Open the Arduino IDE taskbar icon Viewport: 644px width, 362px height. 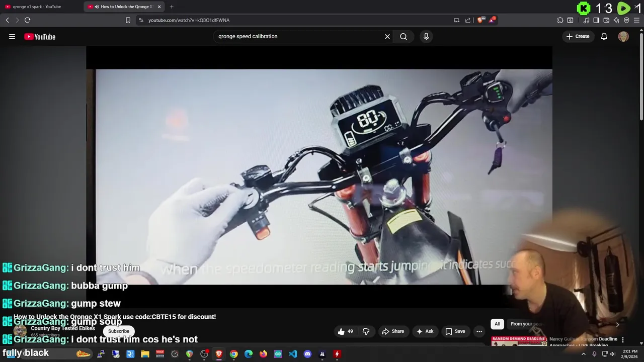pos(278,354)
